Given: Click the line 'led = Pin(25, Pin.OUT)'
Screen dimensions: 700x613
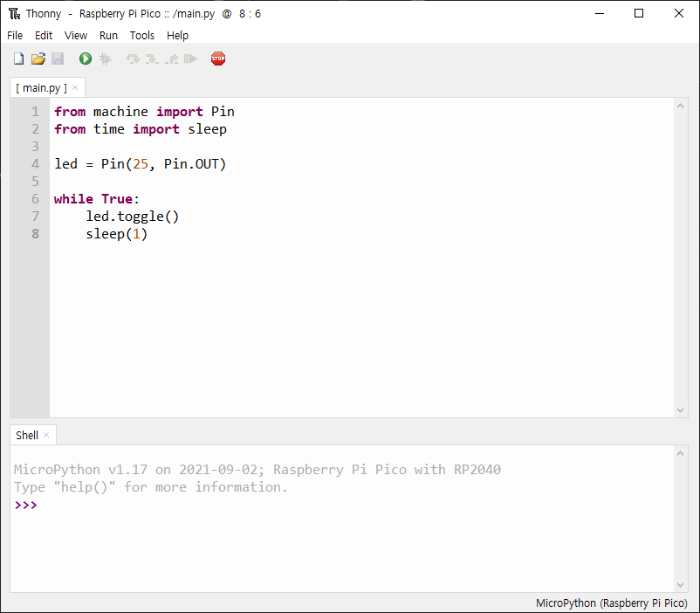Looking at the screenshot, I should [141, 164].
